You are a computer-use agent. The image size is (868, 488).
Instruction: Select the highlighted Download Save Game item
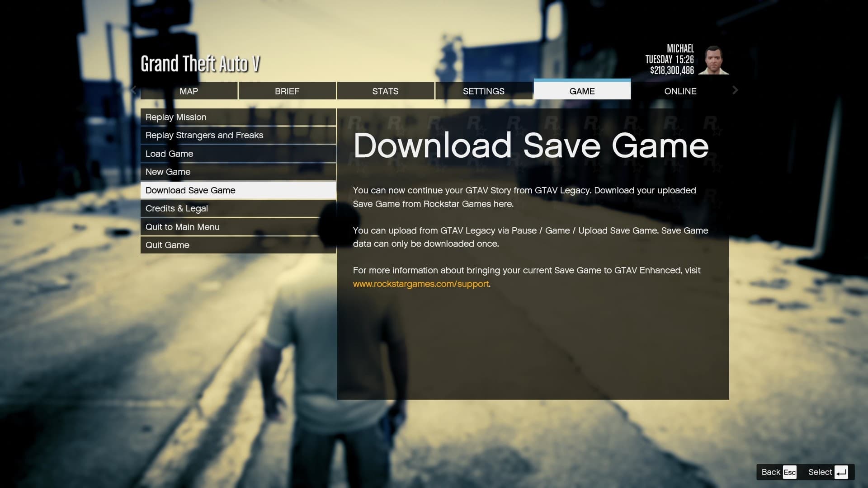pos(238,190)
